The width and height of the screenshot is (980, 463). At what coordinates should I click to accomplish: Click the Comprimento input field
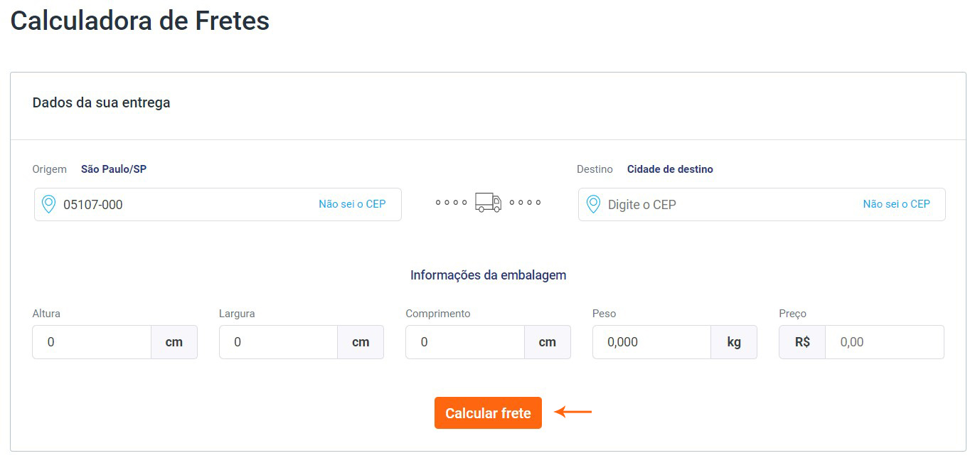465,342
